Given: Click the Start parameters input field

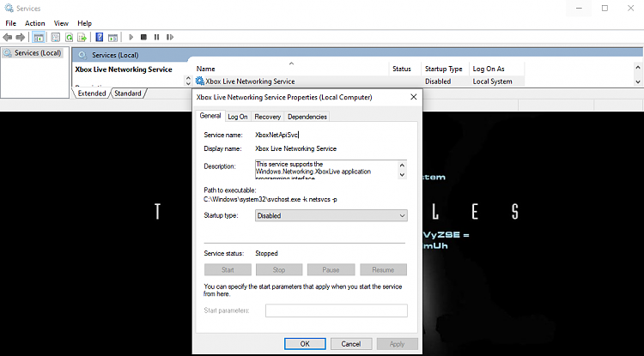Looking at the screenshot, I should [337, 311].
